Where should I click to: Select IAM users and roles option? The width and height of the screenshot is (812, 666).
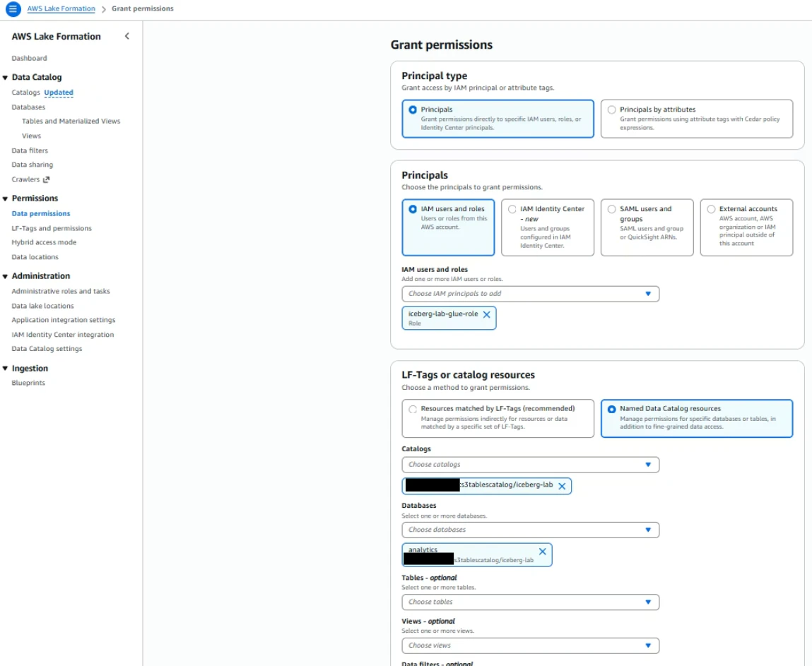[x=448, y=227]
